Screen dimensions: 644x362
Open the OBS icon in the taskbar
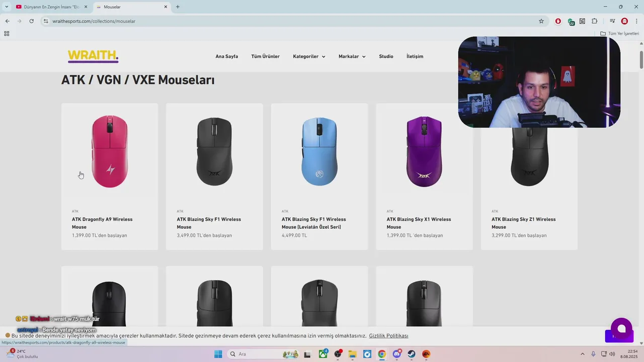pos(338,354)
